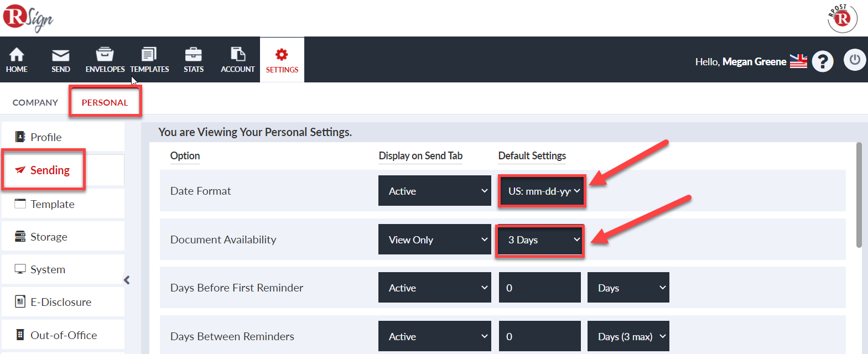The image size is (868, 354).
Task: Open System settings section
Action: click(x=63, y=269)
